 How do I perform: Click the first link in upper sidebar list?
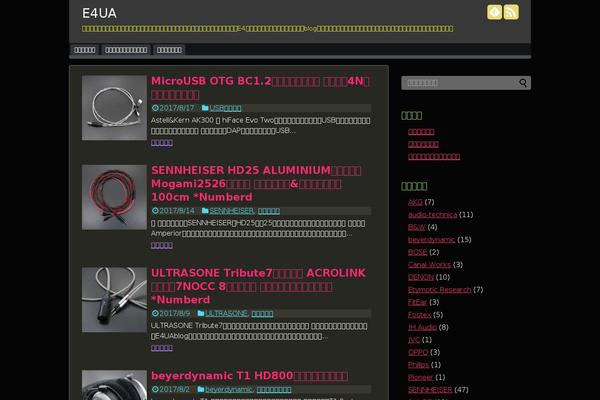click(x=421, y=132)
